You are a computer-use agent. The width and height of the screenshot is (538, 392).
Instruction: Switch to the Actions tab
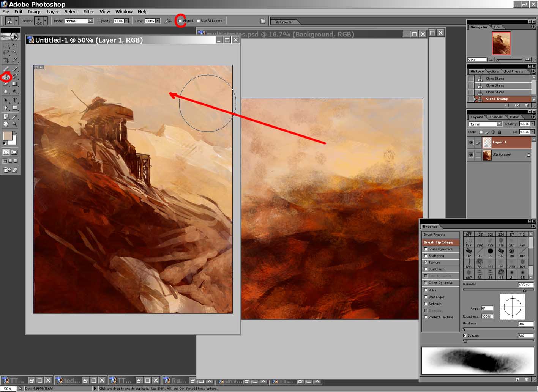click(493, 71)
